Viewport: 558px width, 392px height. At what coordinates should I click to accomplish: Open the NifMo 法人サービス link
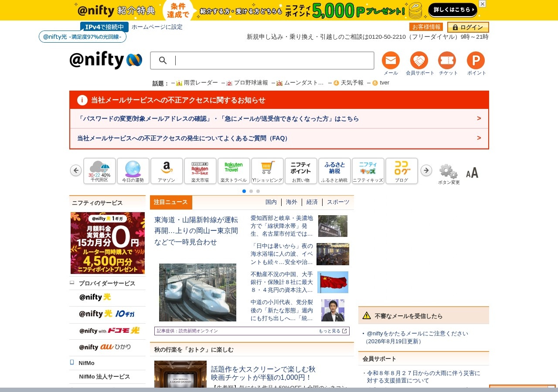click(105, 377)
